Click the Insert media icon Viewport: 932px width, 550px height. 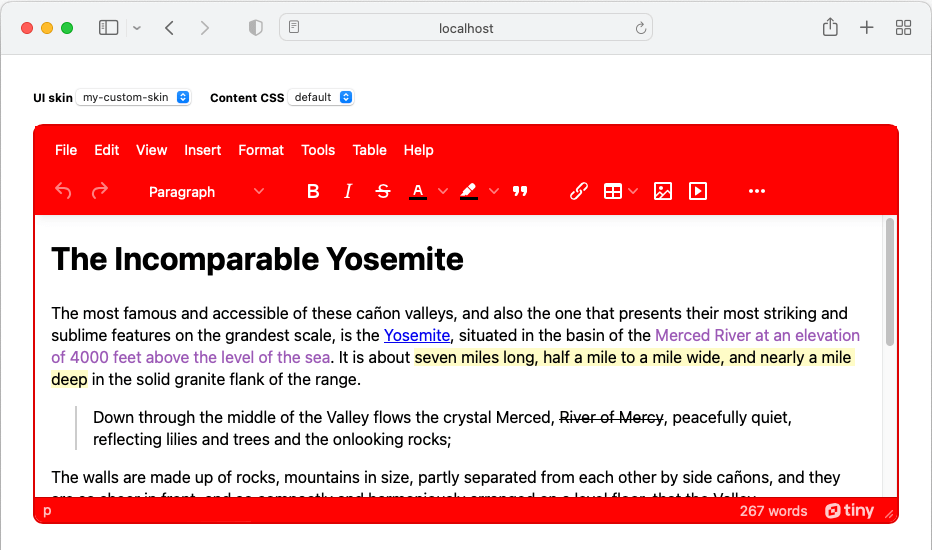tap(698, 191)
